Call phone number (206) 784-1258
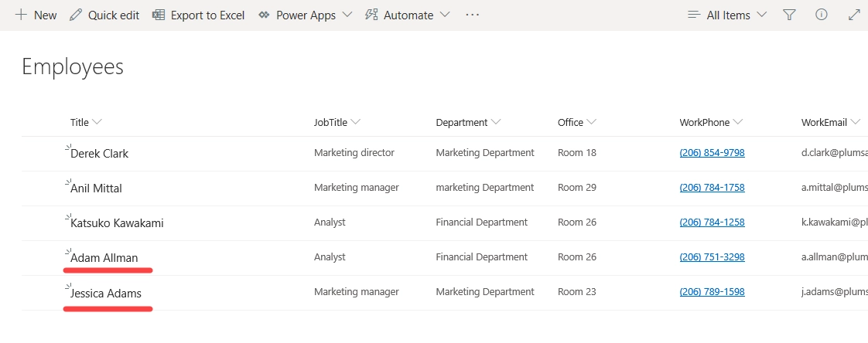Image resolution: width=868 pixels, height=343 pixels. coord(712,222)
